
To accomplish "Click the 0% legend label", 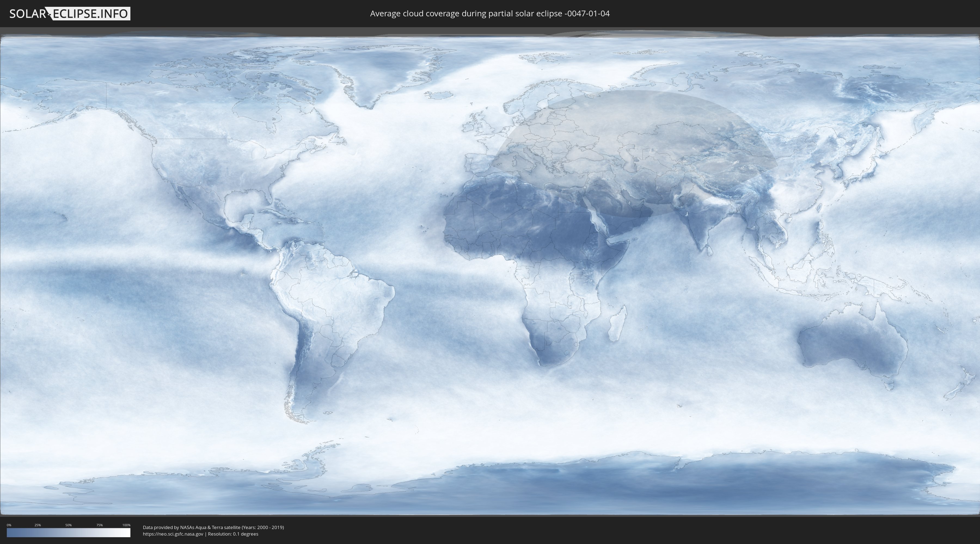I will pyautogui.click(x=9, y=525).
